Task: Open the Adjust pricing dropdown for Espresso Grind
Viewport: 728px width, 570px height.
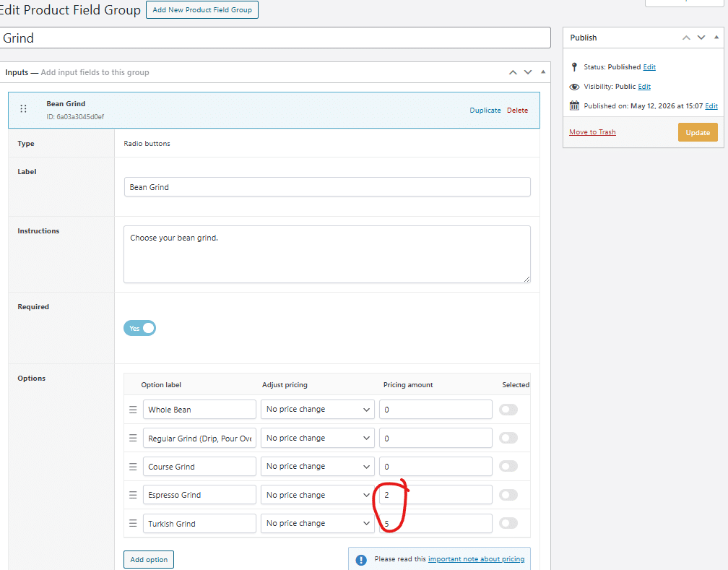Action: pos(318,495)
